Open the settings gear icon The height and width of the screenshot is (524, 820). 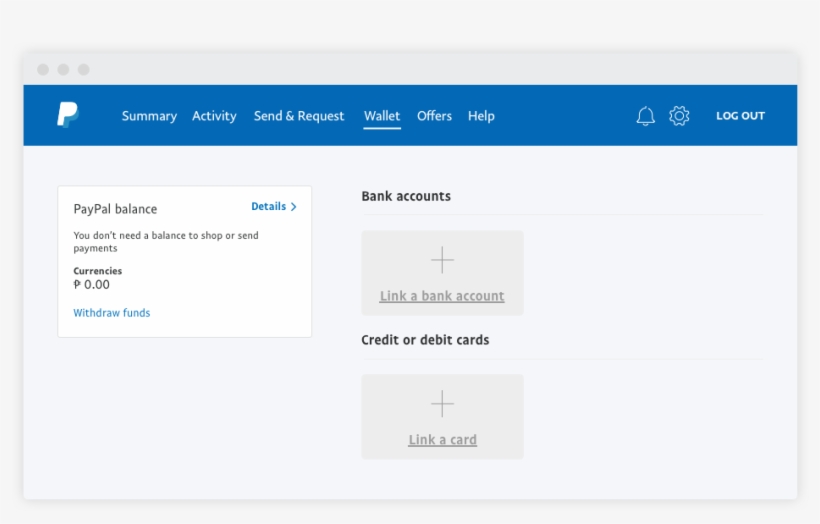tap(679, 116)
